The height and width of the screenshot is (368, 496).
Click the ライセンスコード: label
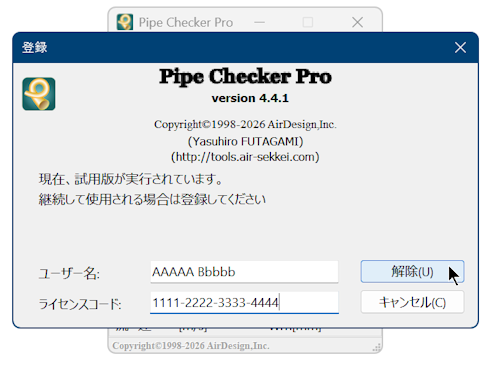[x=80, y=304]
